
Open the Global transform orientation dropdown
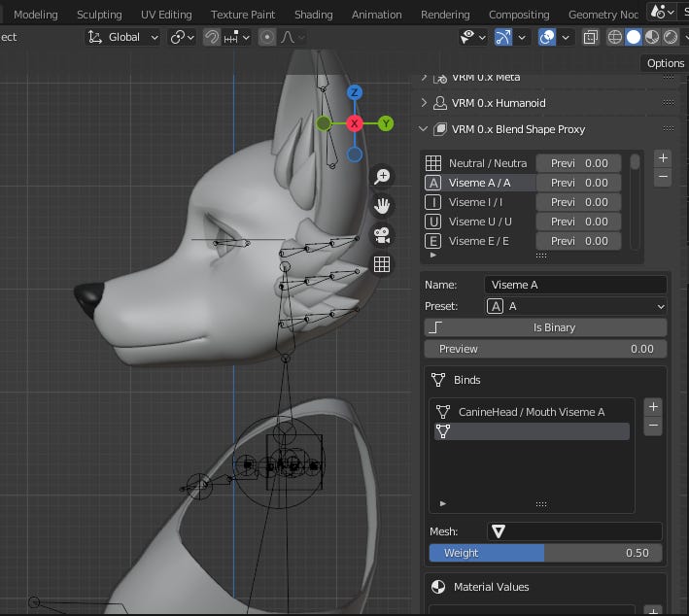pyautogui.click(x=122, y=37)
